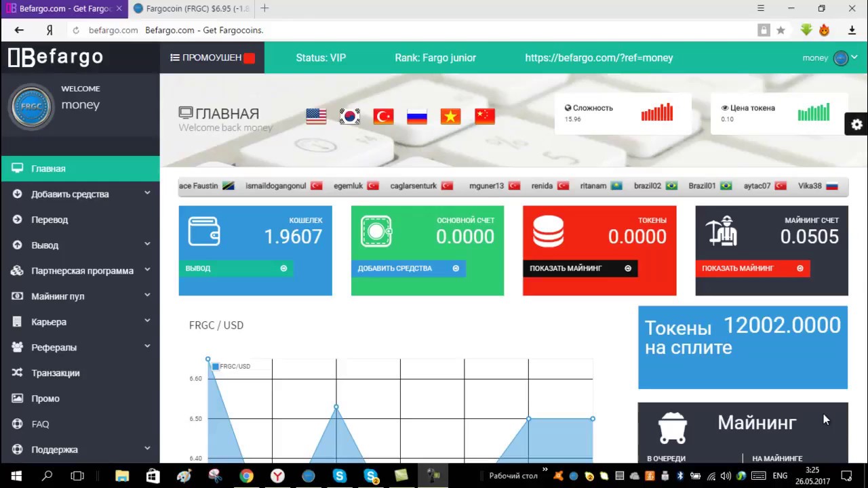Click the Токены на сплите panel

tap(743, 348)
